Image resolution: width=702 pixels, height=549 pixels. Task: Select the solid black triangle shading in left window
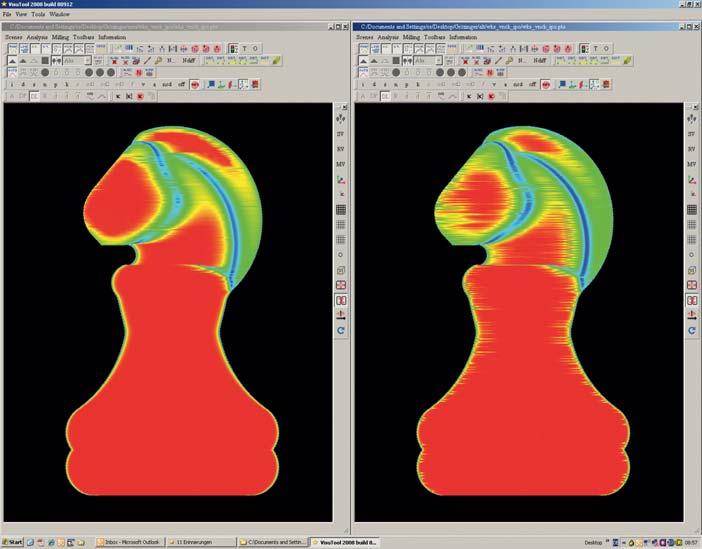12,60
